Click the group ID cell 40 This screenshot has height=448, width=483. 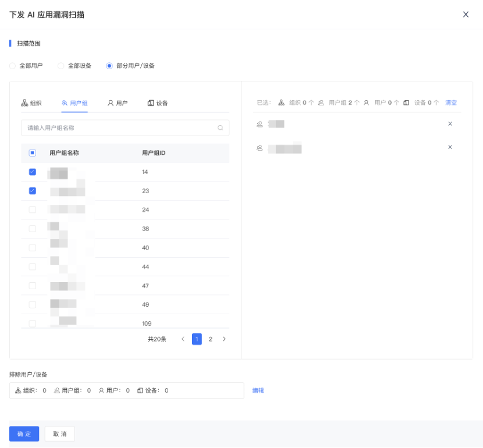tap(145, 248)
